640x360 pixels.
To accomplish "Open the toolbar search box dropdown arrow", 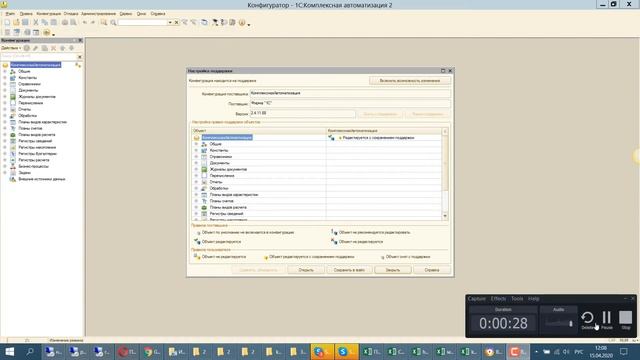I will [x=170, y=22].
